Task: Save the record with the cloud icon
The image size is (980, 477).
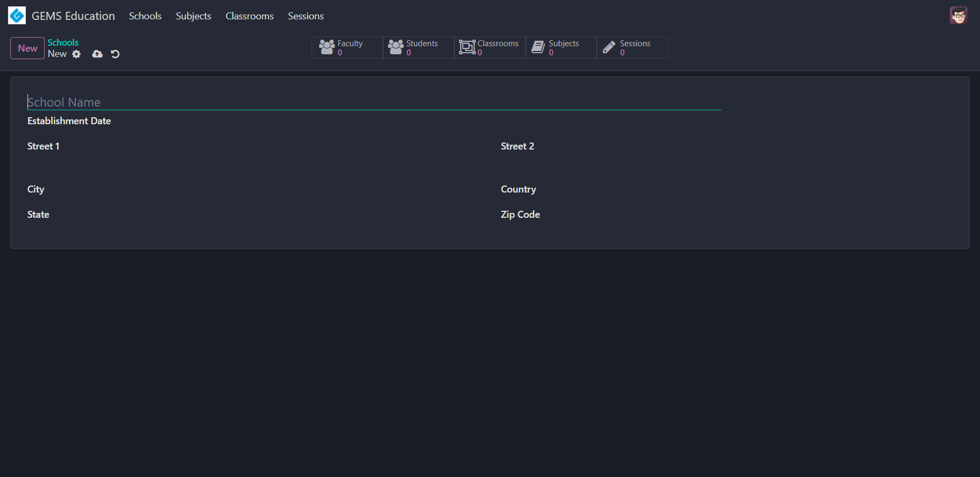Action: pyautogui.click(x=97, y=54)
